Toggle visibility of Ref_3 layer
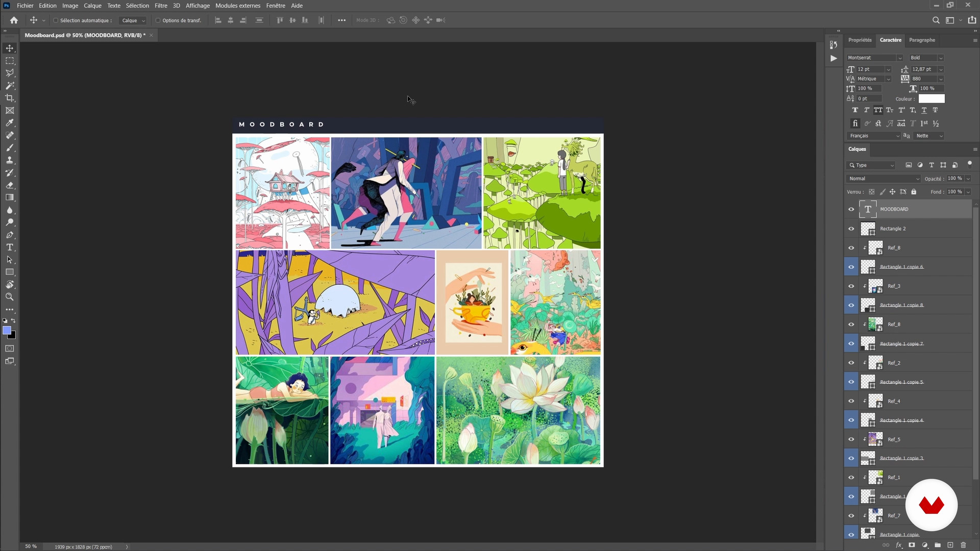This screenshot has width=980, height=551. pos(851,286)
